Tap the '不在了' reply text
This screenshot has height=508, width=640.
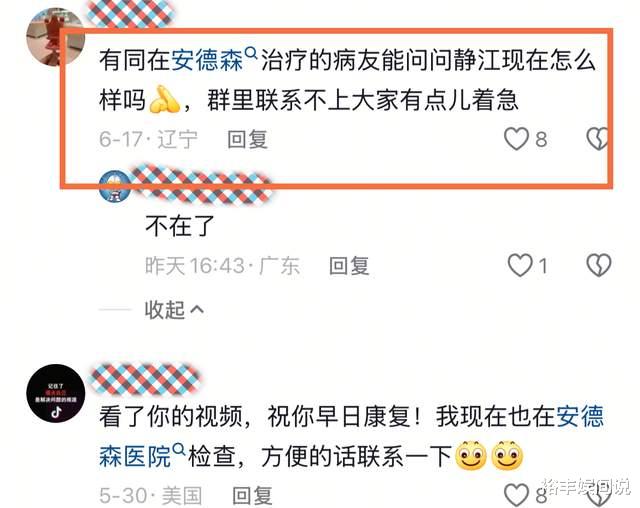click(x=180, y=226)
